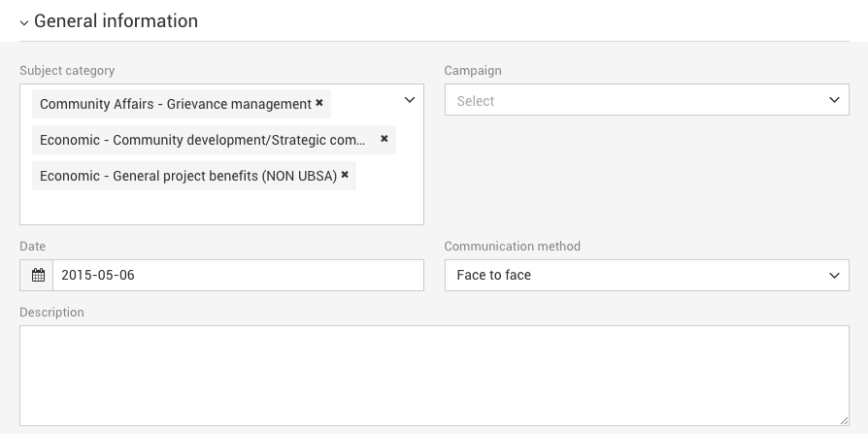Screen dimensions: 868x434
Task: Click the Subject category label
Action: [67, 71]
